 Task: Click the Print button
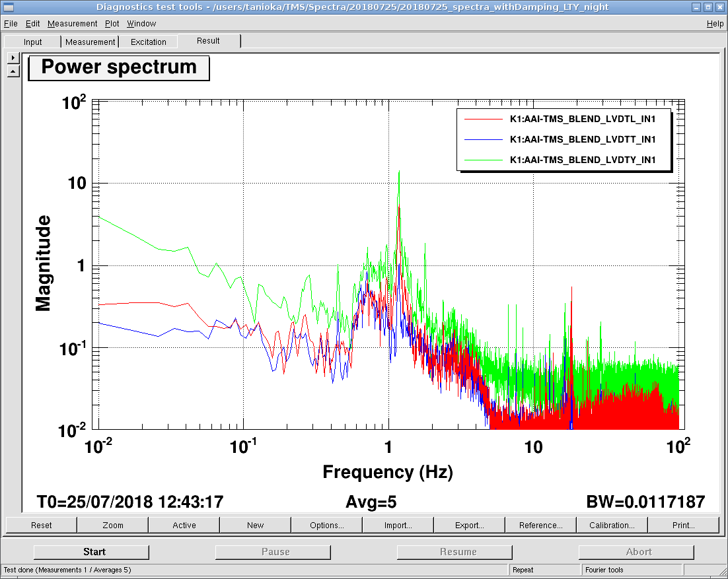(683, 526)
